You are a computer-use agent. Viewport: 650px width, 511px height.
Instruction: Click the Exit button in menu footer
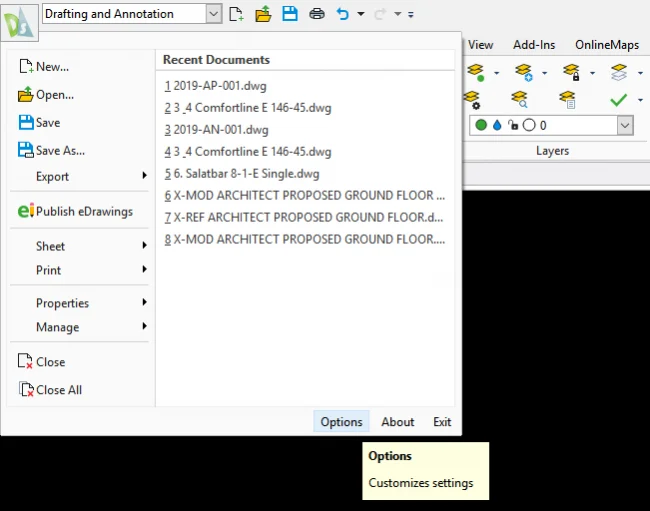(x=442, y=422)
